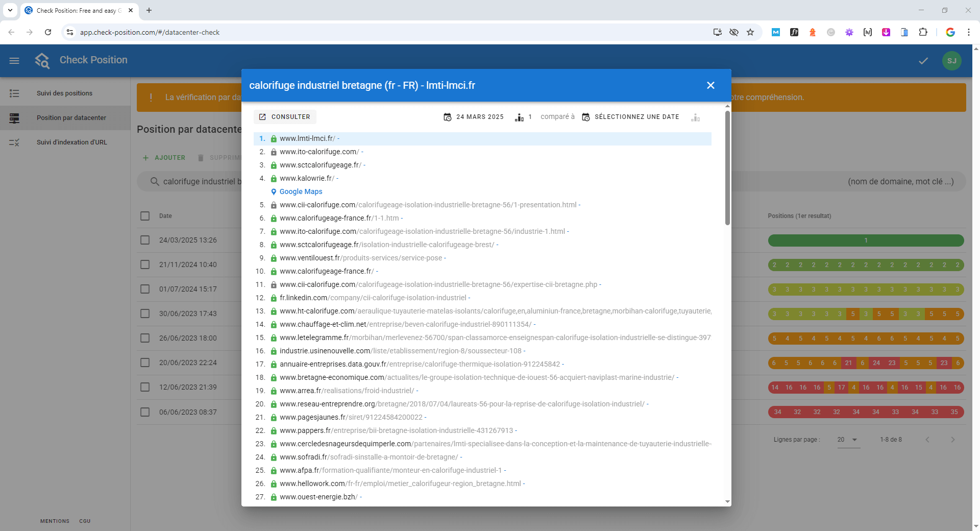Open the tab search dropdown arrow

click(x=10, y=10)
